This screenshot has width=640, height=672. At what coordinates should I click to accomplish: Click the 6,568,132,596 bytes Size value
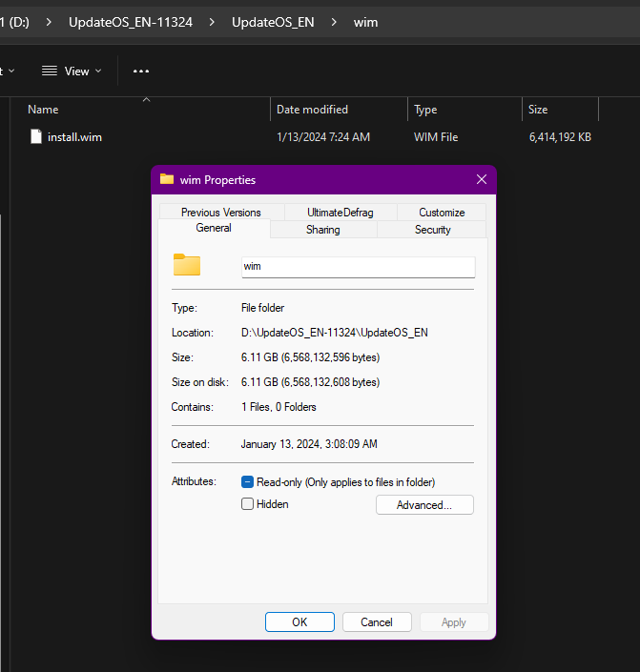click(x=311, y=357)
